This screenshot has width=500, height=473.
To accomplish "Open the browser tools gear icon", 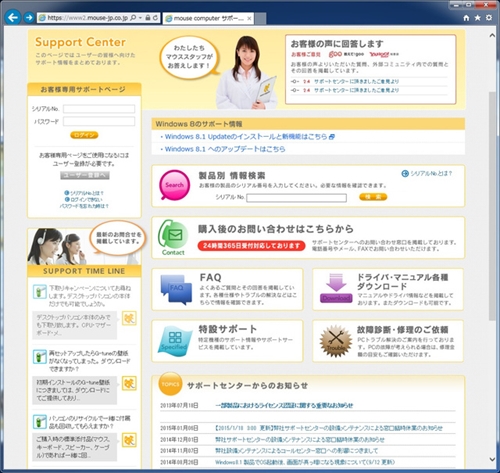I will pos(489,18).
